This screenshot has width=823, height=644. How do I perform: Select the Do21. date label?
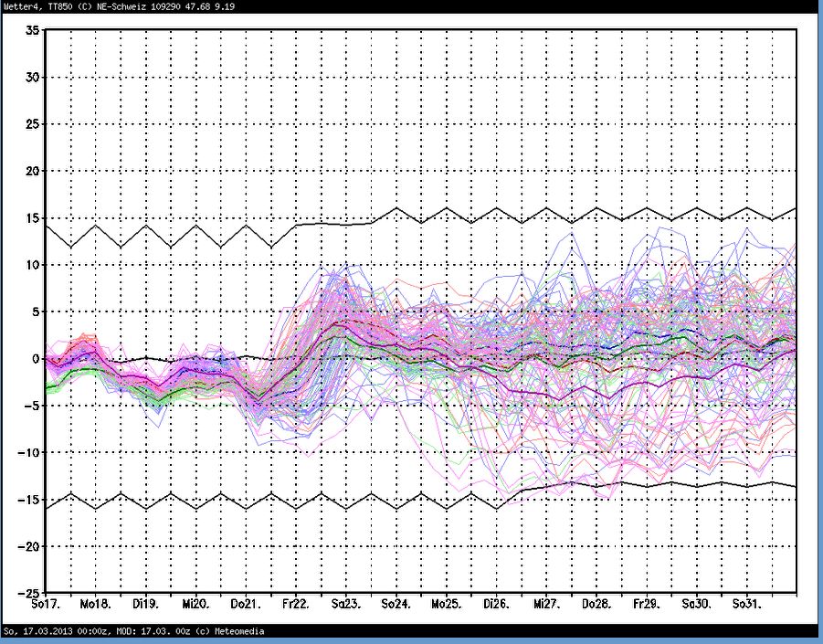pos(246,605)
